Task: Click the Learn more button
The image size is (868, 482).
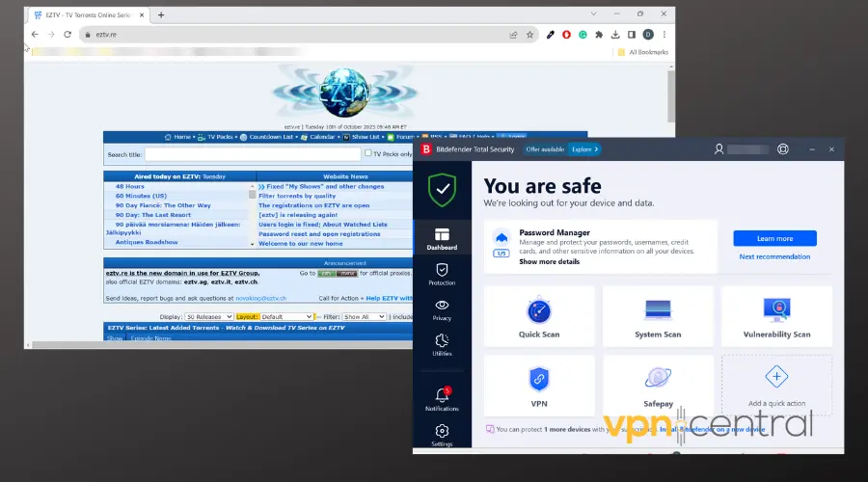Action: point(774,238)
